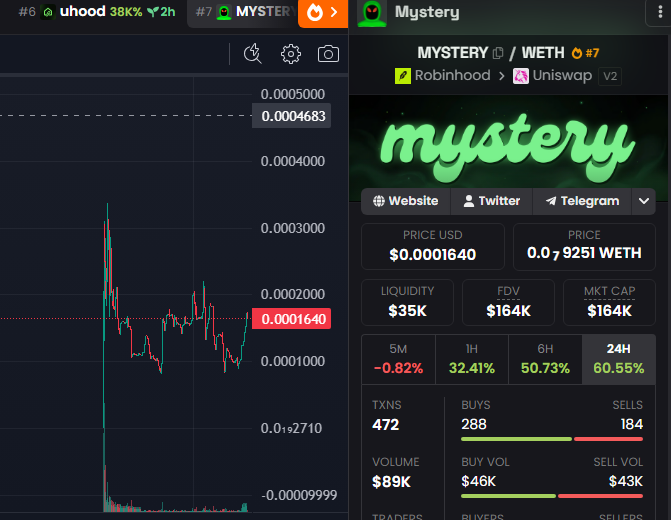Click the 2h age label on uhood
Viewport: 671px width, 520px height.
pyautogui.click(x=168, y=12)
